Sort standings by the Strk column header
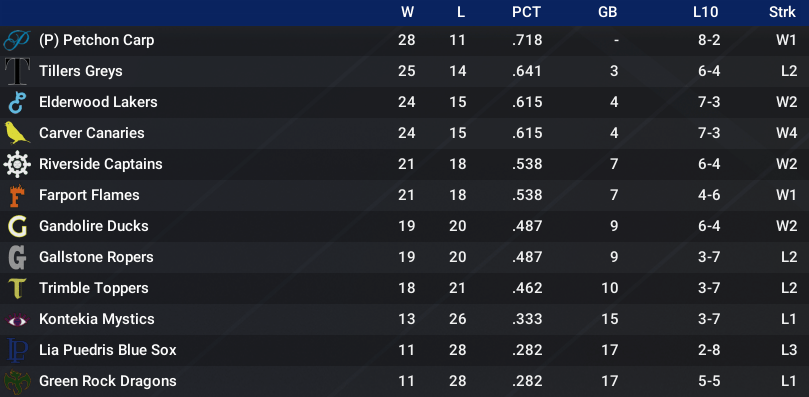 pos(782,12)
